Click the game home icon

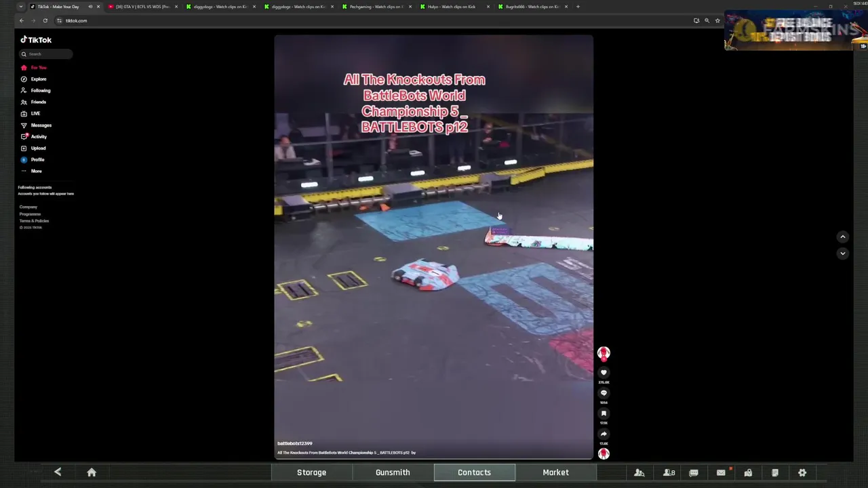click(x=92, y=472)
